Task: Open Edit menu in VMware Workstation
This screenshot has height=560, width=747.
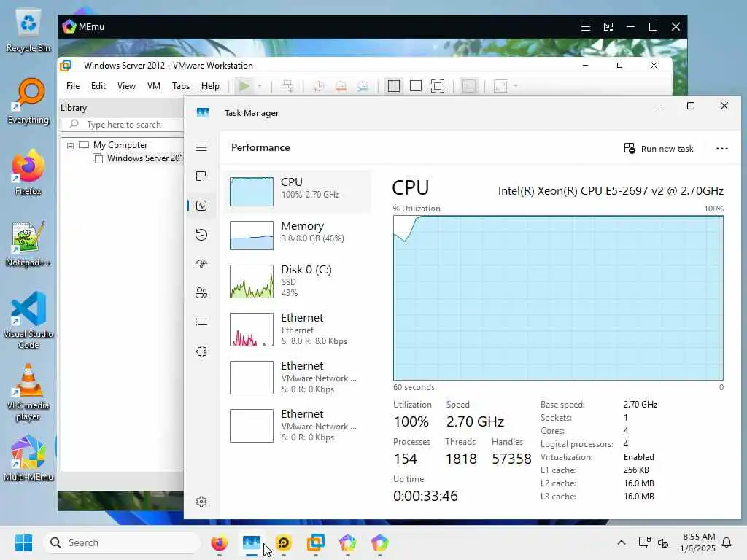Action: 98,86
